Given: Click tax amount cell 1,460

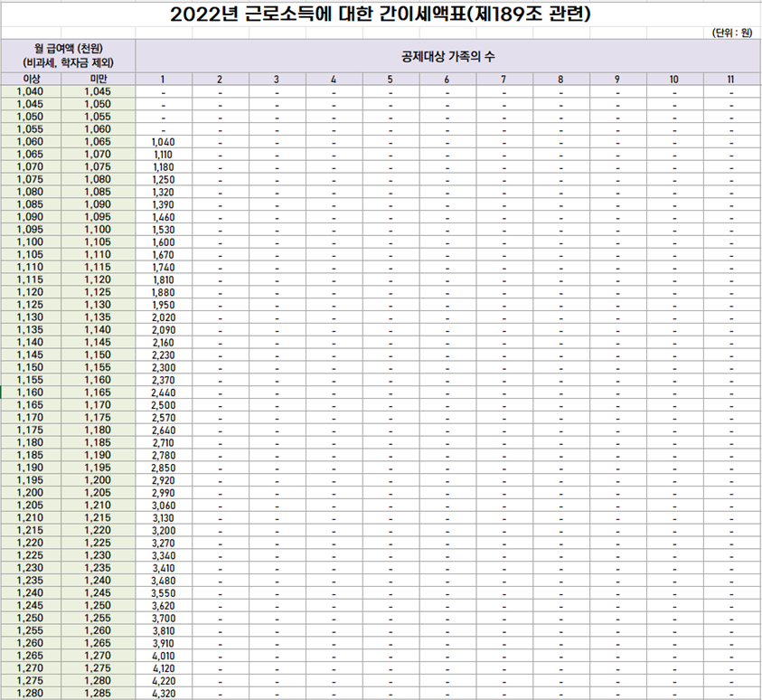Looking at the screenshot, I should (x=164, y=217).
